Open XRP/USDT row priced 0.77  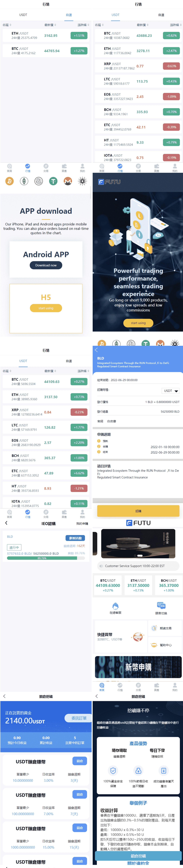tap(138, 66)
